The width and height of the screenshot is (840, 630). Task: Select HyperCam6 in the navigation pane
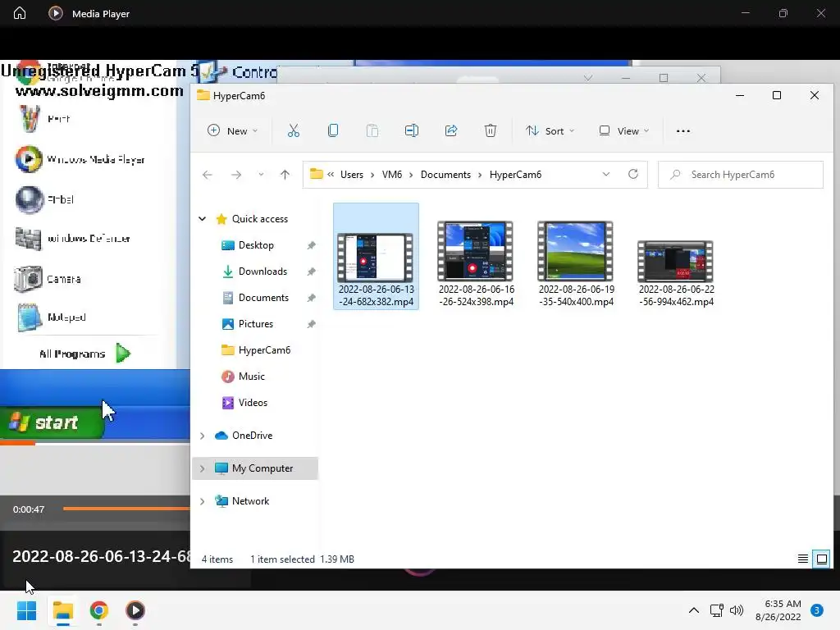[x=264, y=350]
